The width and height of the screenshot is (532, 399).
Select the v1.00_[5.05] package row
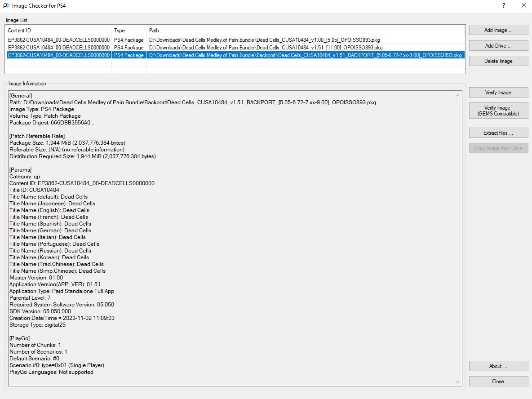pos(235,40)
